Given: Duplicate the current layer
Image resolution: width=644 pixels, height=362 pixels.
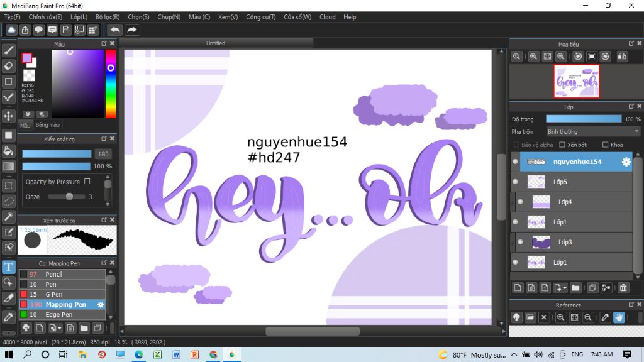Looking at the screenshot, I should 592,288.
